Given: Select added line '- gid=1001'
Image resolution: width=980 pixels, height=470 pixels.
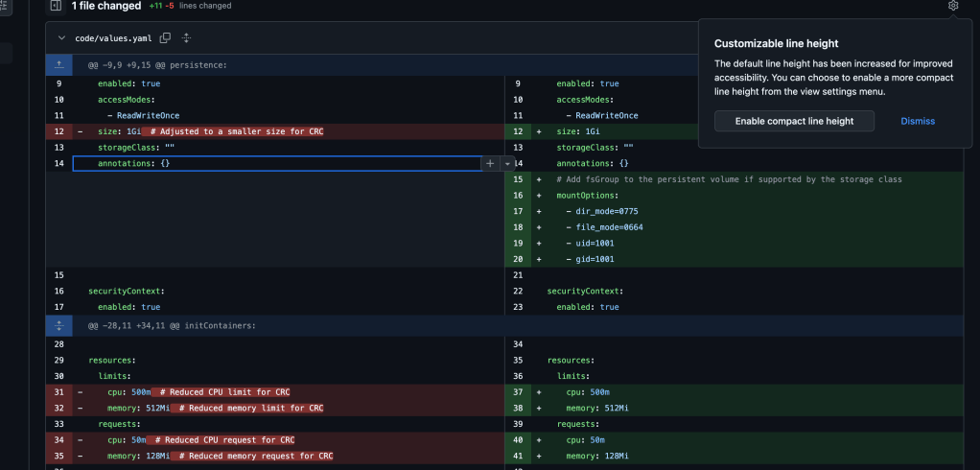Looking at the screenshot, I should coord(590,259).
